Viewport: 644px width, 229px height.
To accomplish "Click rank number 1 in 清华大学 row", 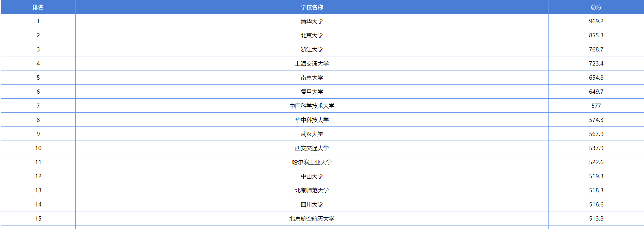I will tap(38, 21).
